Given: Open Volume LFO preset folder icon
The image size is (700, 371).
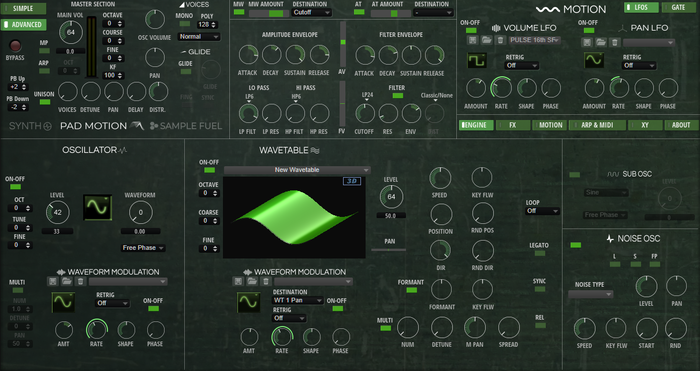Looking at the screenshot, I should coord(487,40).
